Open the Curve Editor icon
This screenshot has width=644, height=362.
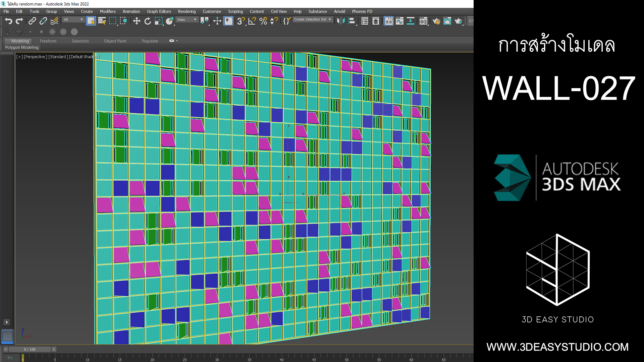399,21
